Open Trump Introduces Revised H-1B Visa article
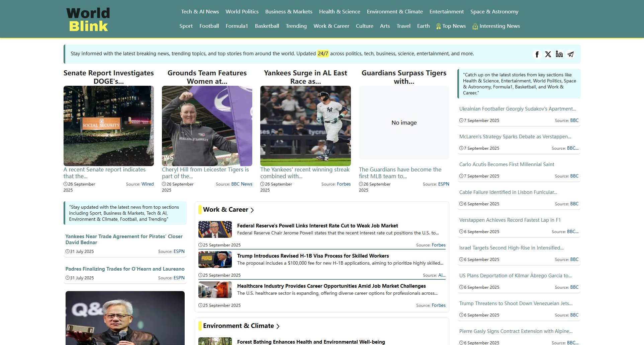Viewport: 644px width, 345px height. 313,256
